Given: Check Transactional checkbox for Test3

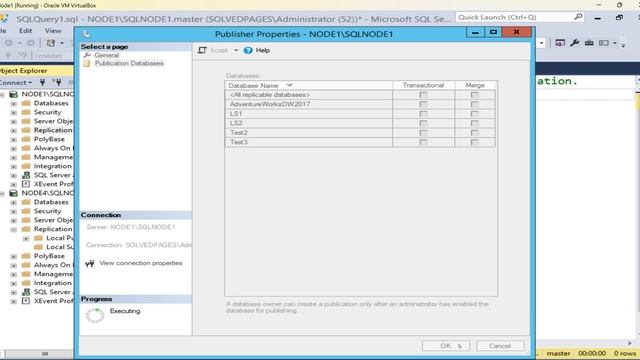Looking at the screenshot, I should (x=423, y=142).
